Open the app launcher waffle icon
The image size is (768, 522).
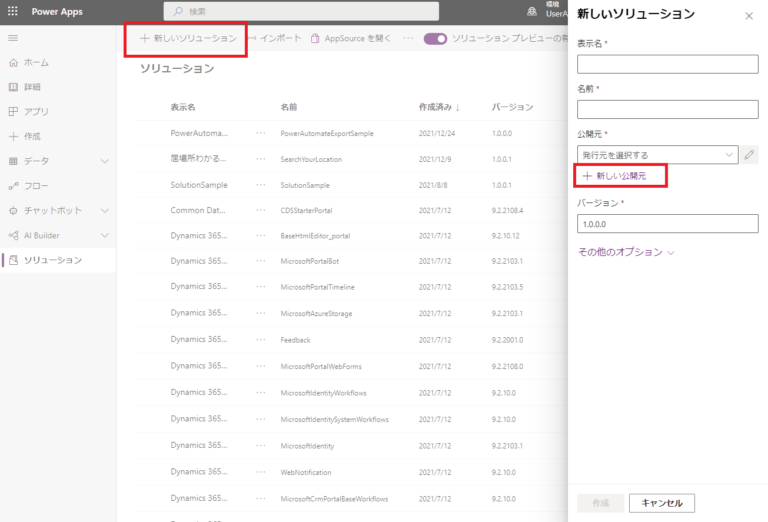(x=13, y=11)
